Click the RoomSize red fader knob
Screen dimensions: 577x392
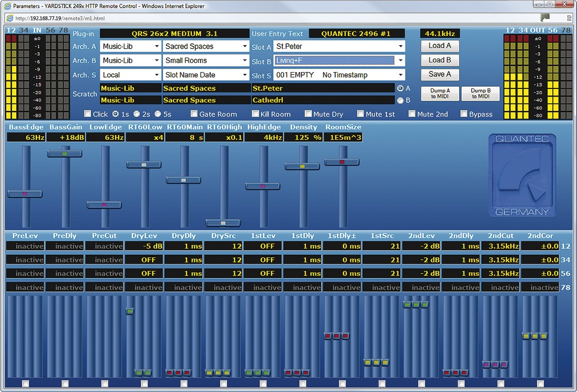coord(342,162)
